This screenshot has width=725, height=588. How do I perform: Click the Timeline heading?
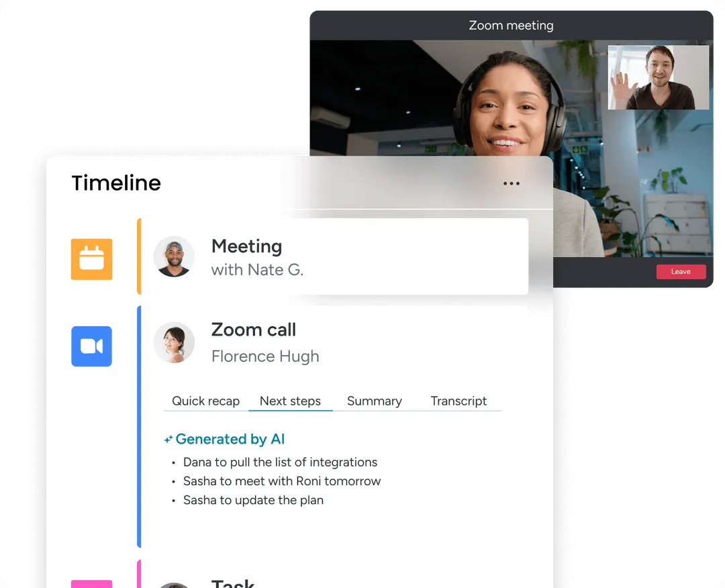coord(117,183)
